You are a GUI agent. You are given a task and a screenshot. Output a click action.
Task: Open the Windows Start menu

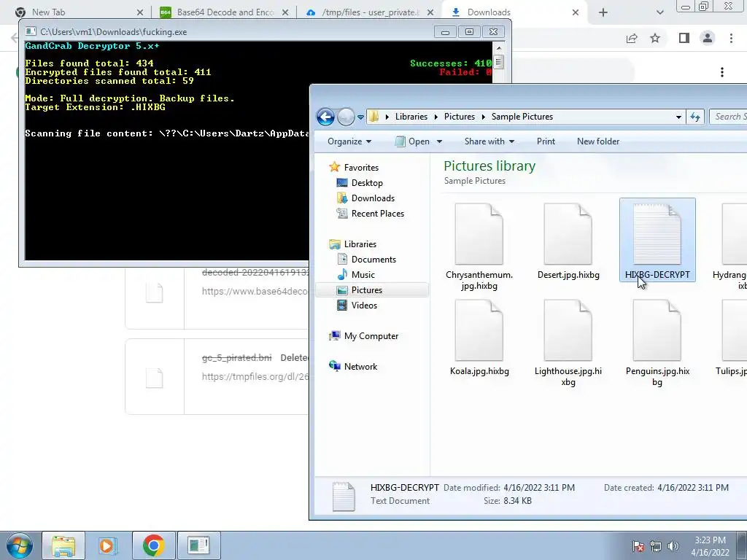19,545
